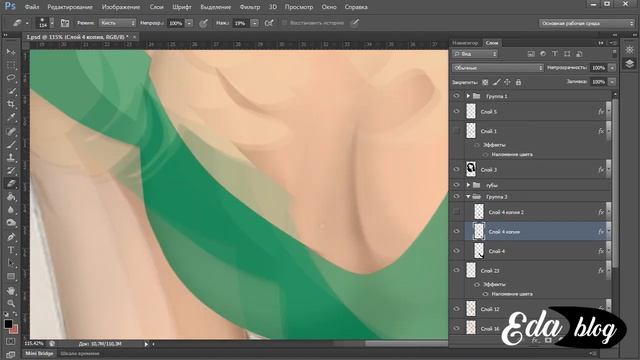This screenshot has height=360, width=640.
Task: Hide the Слой 23 layer
Action: point(456,270)
